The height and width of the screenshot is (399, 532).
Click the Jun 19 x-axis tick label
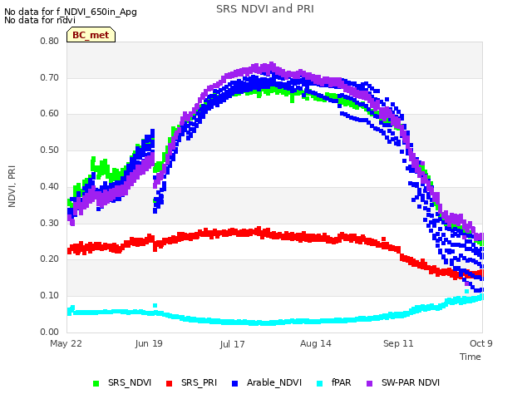pos(149,343)
